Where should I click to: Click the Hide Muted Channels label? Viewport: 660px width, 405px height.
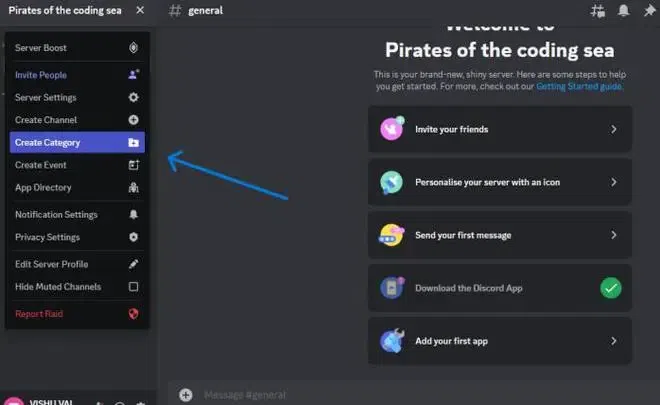pos(58,287)
